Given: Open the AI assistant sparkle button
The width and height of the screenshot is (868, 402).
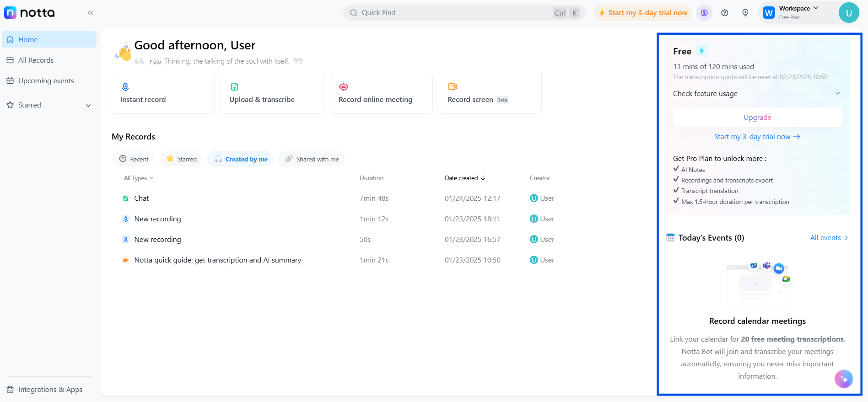Looking at the screenshot, I should 844,379.
